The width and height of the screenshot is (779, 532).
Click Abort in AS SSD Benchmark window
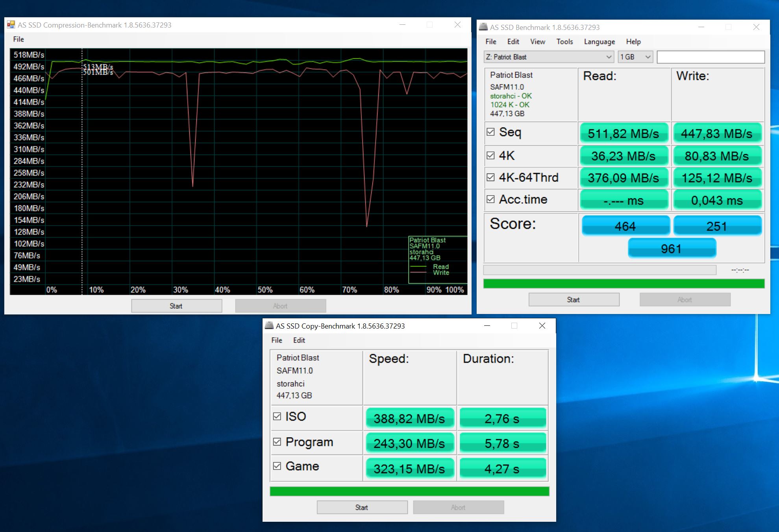(685, 299)
